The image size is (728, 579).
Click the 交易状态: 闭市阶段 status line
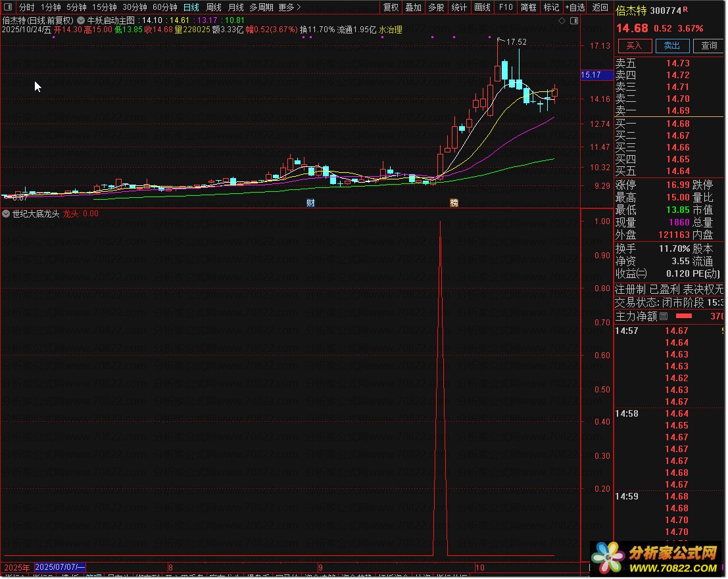pyautogui.click(x=669, y=303)
